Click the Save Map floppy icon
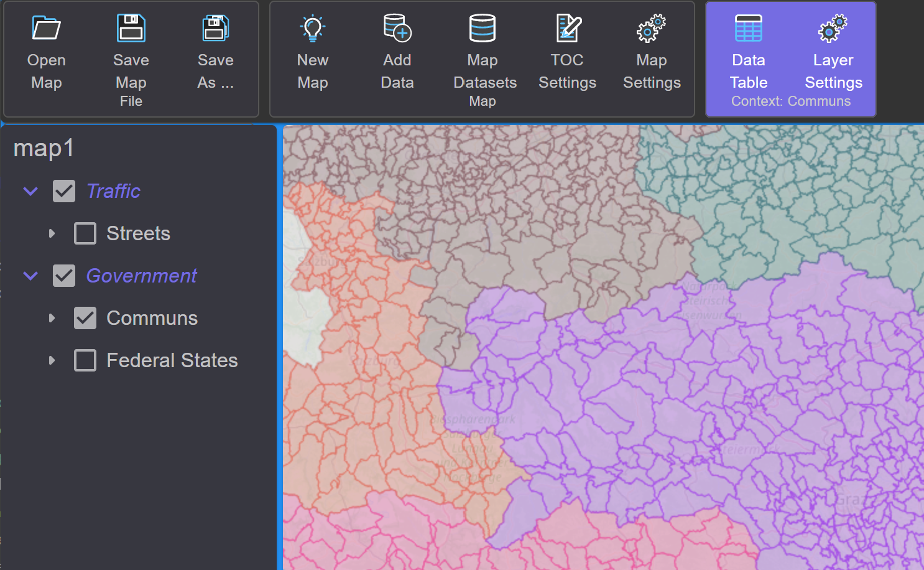Image resolution: width=924 pixels, height=570 pixels. tap(131, 28)
